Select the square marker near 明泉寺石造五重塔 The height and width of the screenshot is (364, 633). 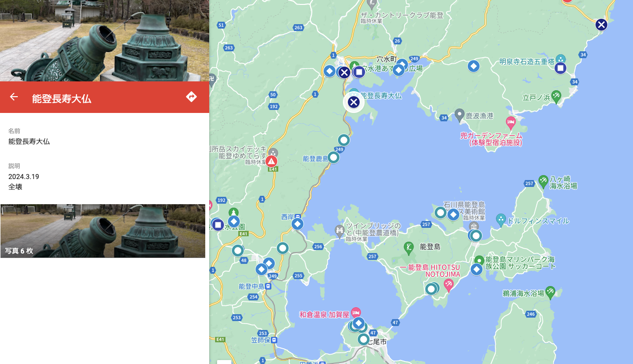coord(560,68)
